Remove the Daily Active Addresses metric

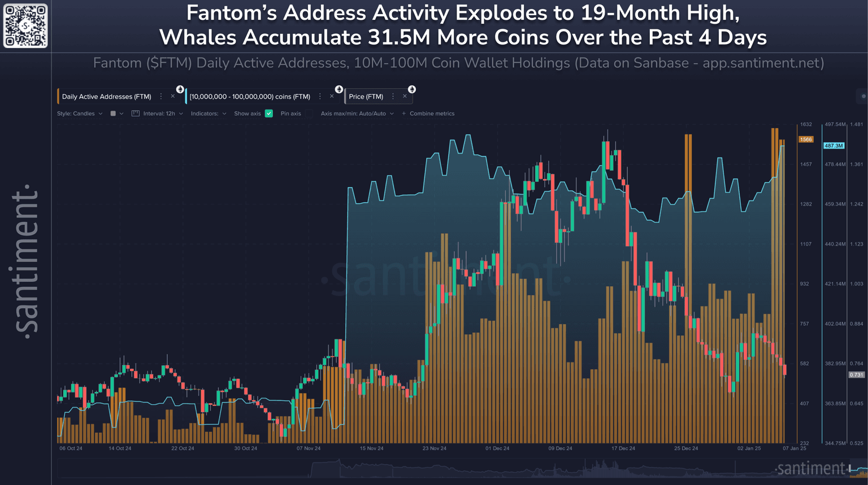pyautogui.click(x=173, y=97)
